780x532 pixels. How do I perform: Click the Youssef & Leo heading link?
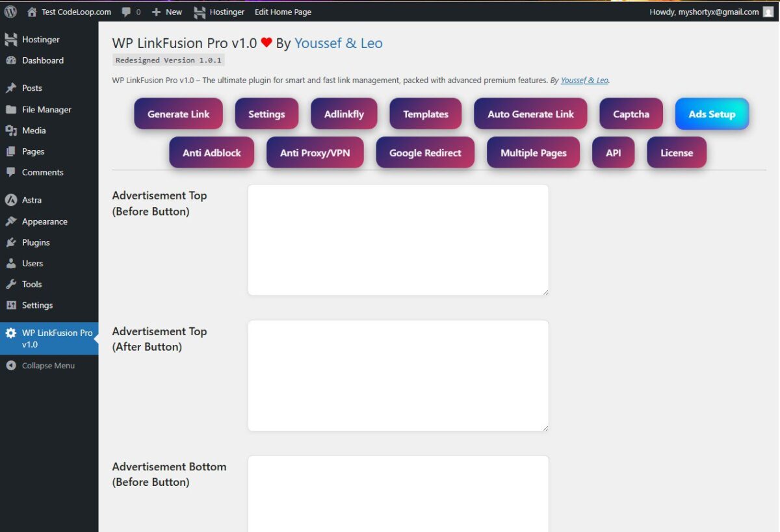(339, 44)
